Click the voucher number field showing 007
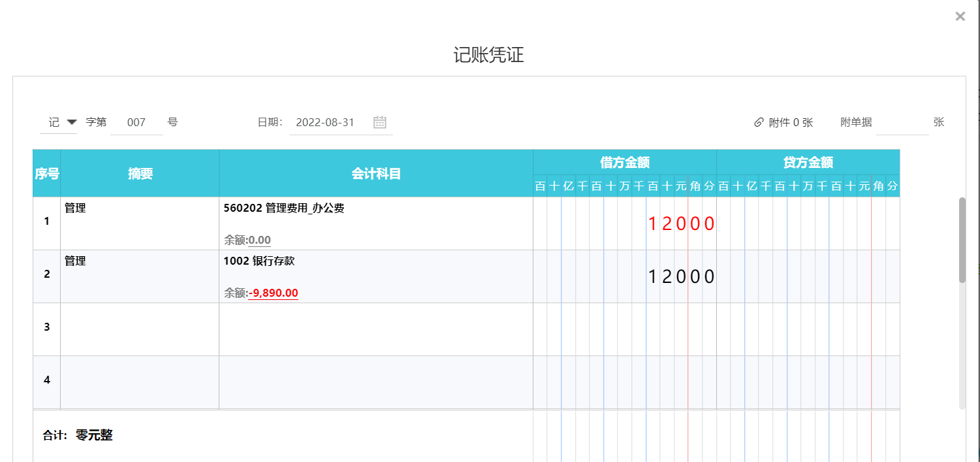The image size is (980, 462). click(x=137, y=122)
